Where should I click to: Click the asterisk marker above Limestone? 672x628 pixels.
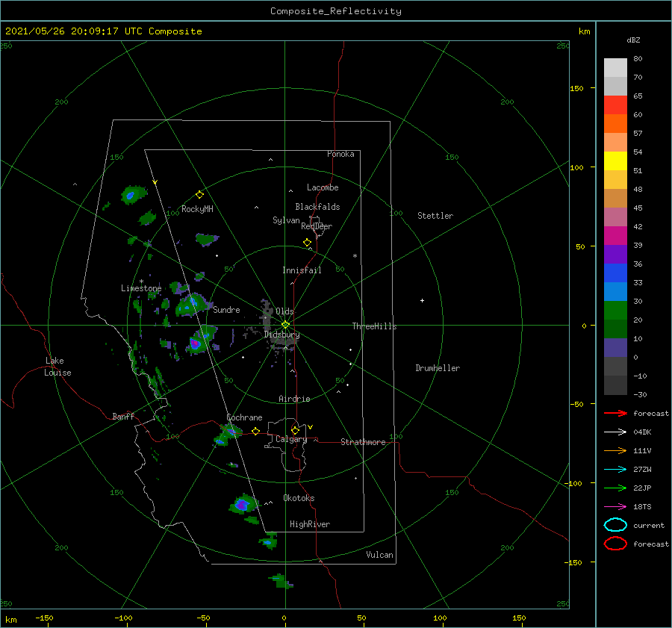[141, 282]
